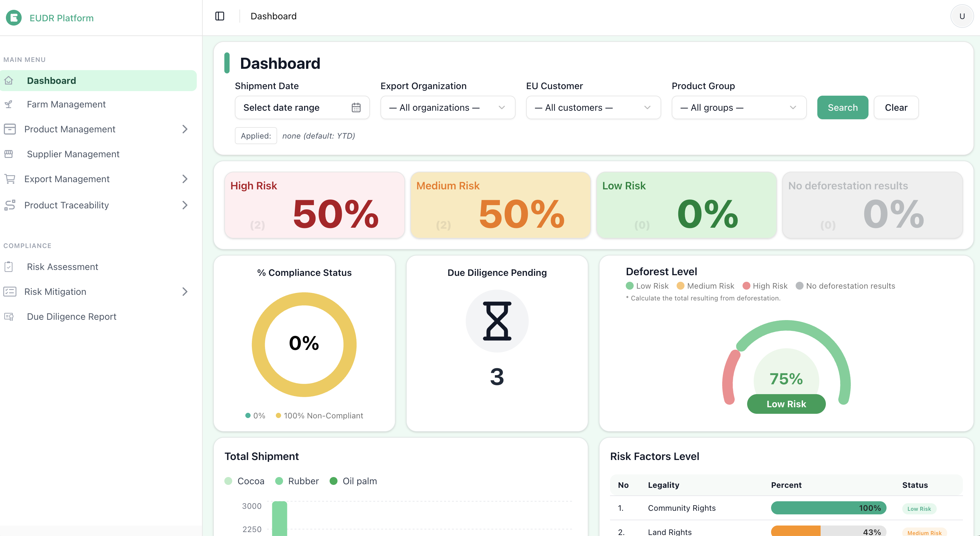Click the High Risk 50% card

314,205
